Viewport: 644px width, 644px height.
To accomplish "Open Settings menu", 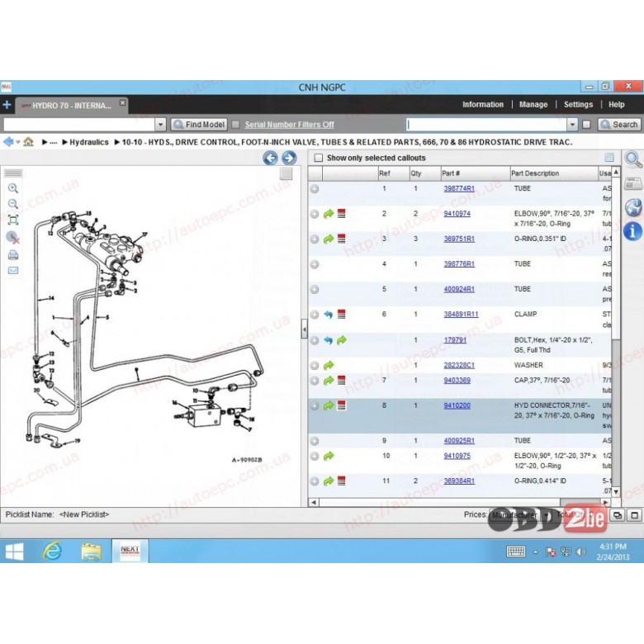I will (x=578, y=104).
